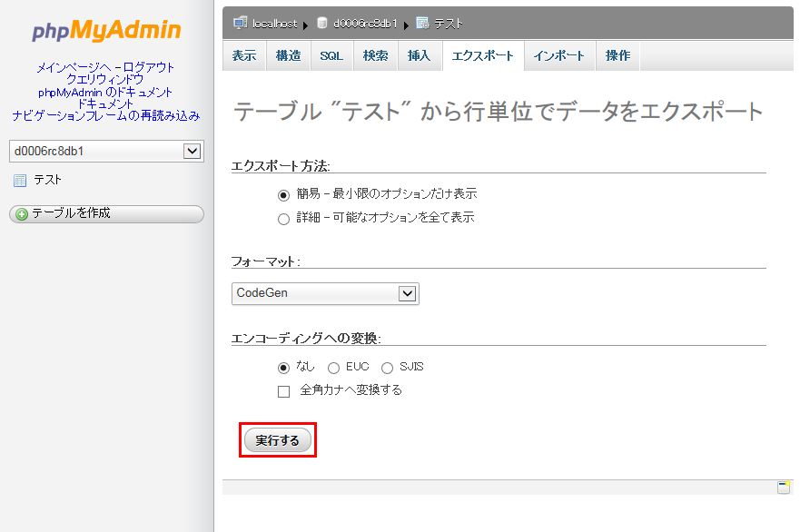Viewport: 800px width, 532px height.
Task: Click the table icon next to テスト in sidebar
Action: pyautogui.click(x=20, y=181)
